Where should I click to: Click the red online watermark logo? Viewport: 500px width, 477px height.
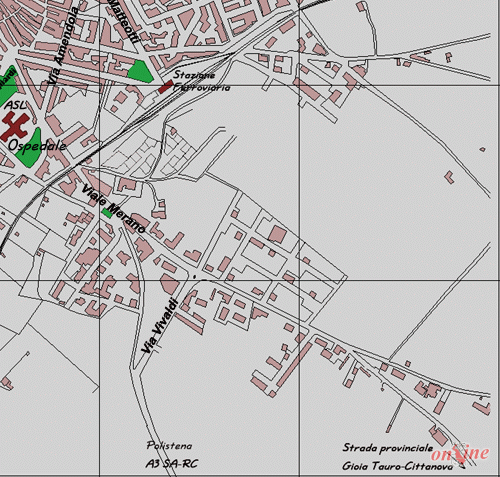tap(460, 453)
